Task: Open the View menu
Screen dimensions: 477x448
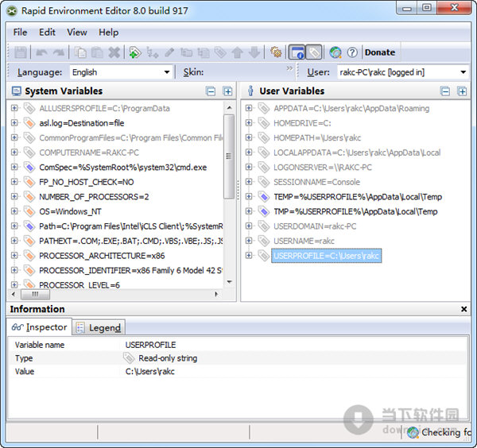Action: 77,33
